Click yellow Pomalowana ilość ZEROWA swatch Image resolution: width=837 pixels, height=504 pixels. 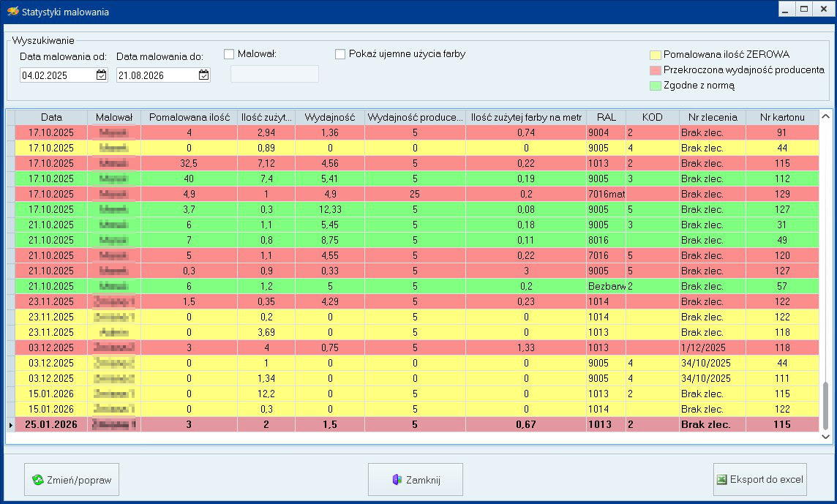[656, 55]
